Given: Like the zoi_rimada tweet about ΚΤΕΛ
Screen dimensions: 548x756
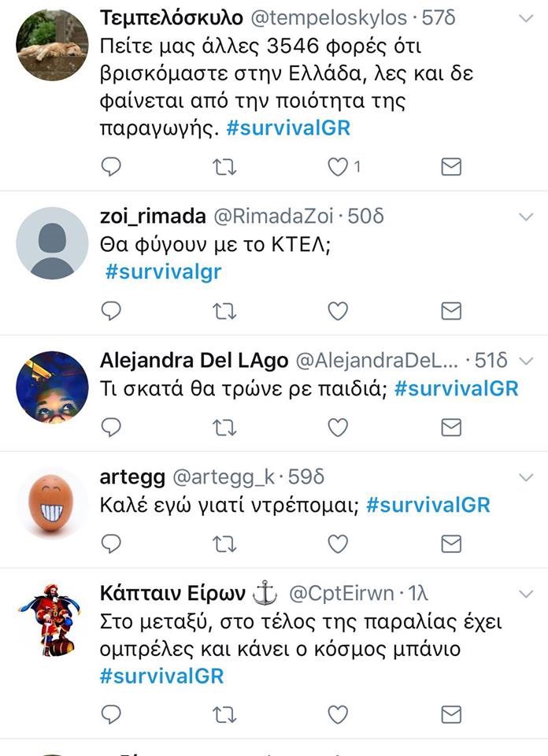Looking at the screenshot, I should [x=338, y=311].
